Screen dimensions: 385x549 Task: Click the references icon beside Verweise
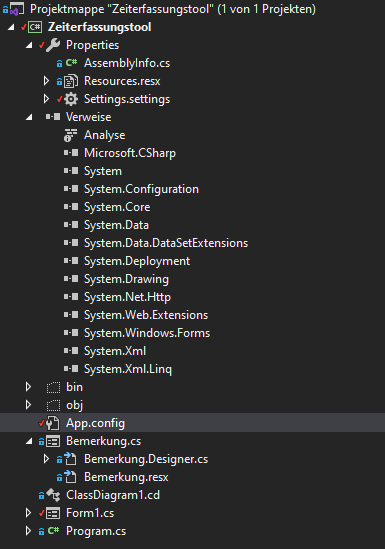tap(53, 117)
